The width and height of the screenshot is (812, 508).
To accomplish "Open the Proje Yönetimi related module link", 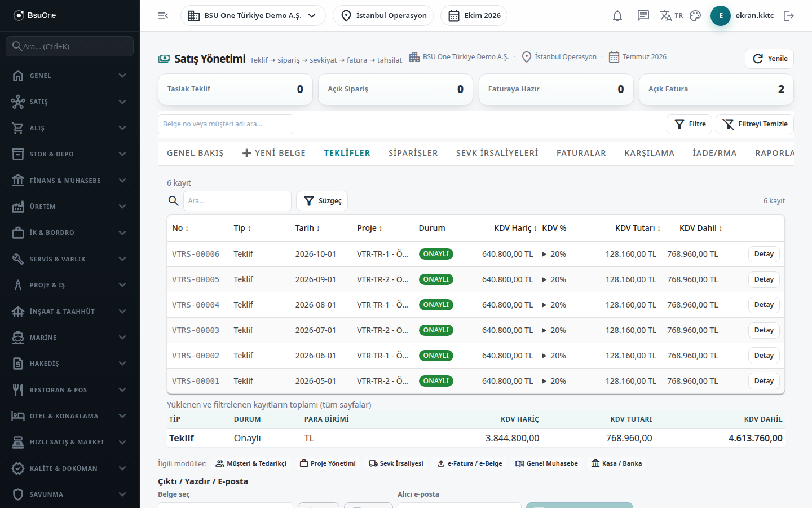I will click(328, 464).
